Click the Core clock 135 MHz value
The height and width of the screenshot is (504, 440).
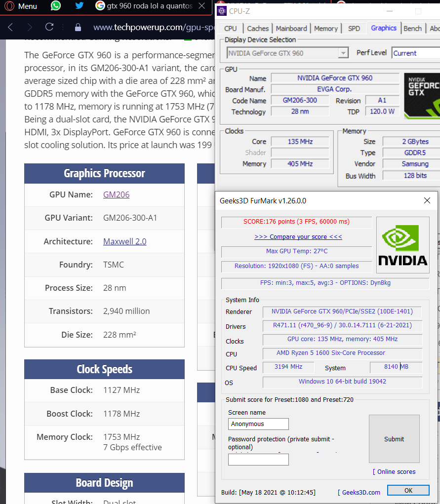pos(300,142)
